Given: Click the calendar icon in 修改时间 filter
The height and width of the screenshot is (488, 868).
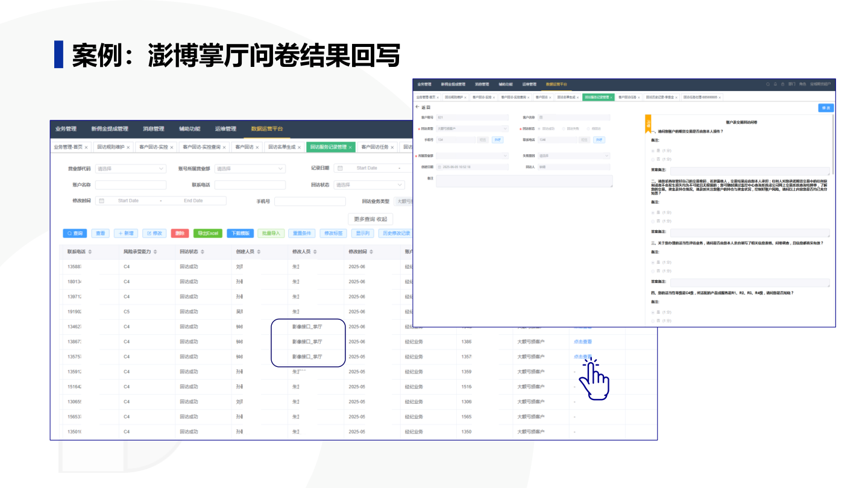Looking at the screenshot, I should tap(101, 201).
